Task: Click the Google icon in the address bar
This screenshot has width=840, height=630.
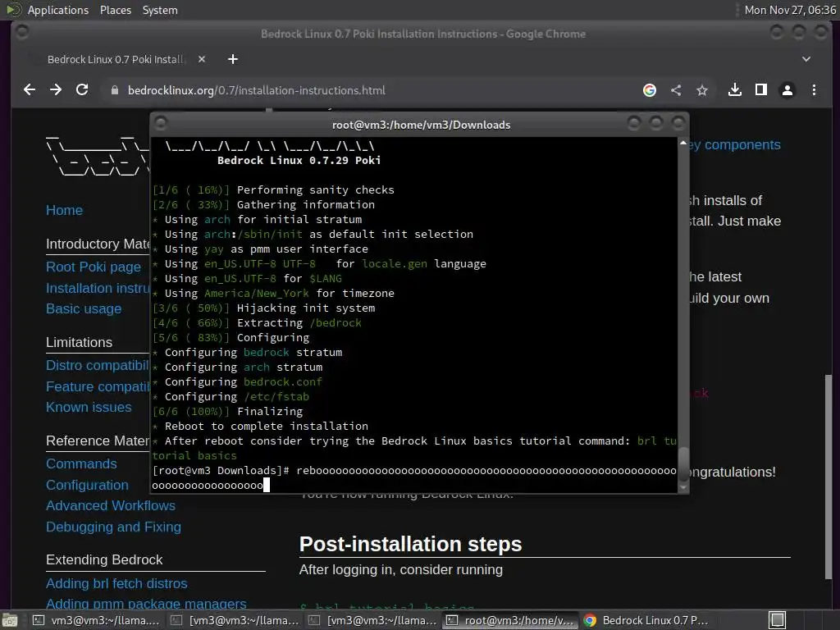Action: point(650,90)
